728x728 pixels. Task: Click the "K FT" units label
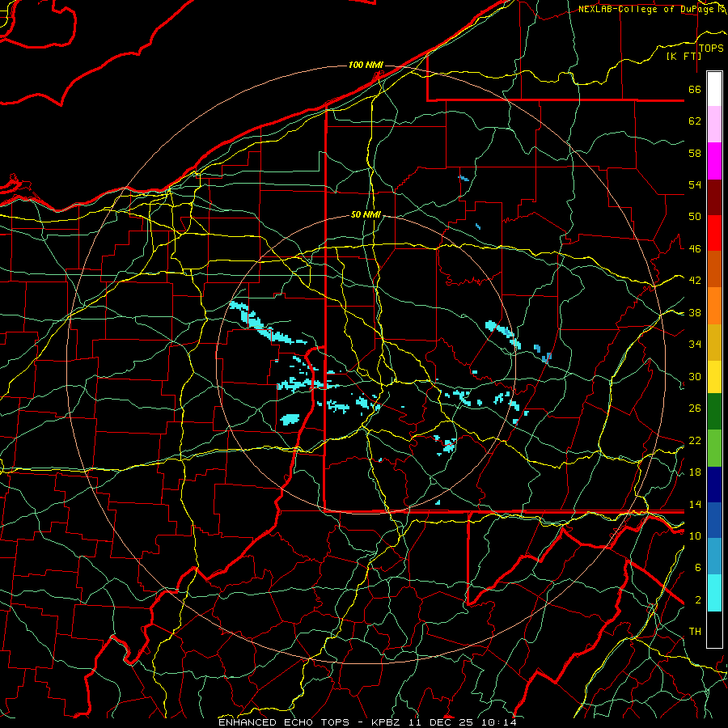pos(684,56)
